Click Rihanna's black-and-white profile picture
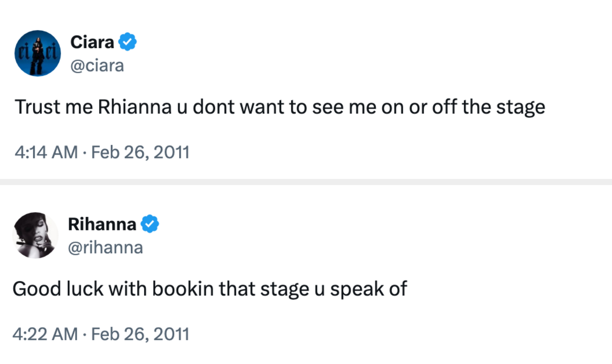Screen dimensions: 612x364 35,235
